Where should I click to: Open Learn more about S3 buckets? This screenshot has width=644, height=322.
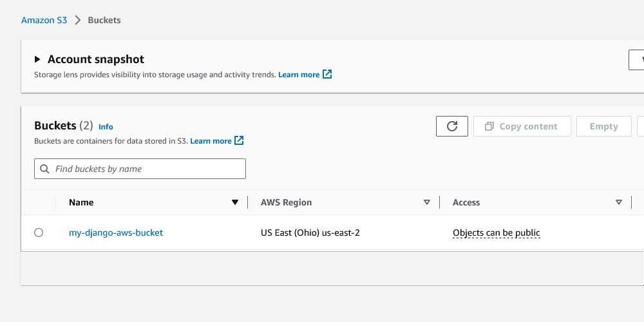[211, 141]
